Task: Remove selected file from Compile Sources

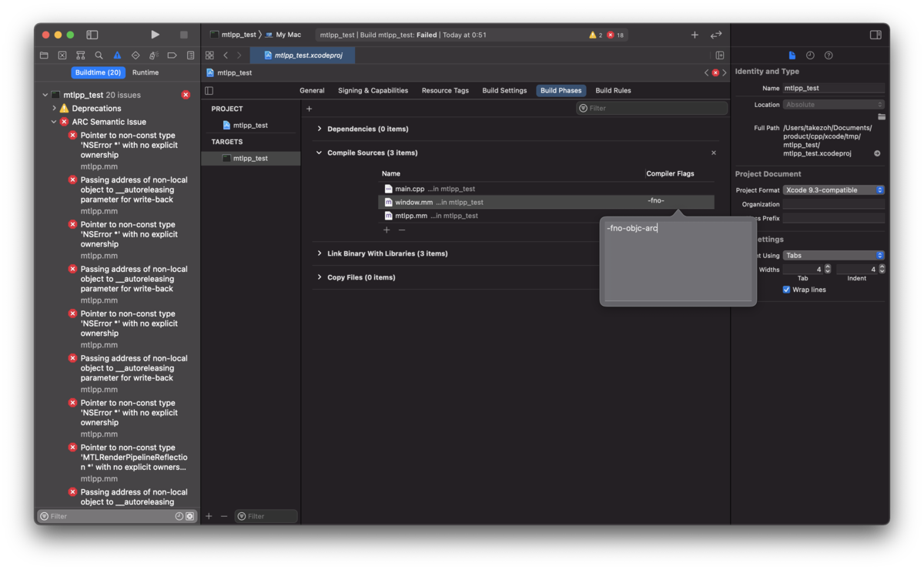Action: (x=402, y=230)
